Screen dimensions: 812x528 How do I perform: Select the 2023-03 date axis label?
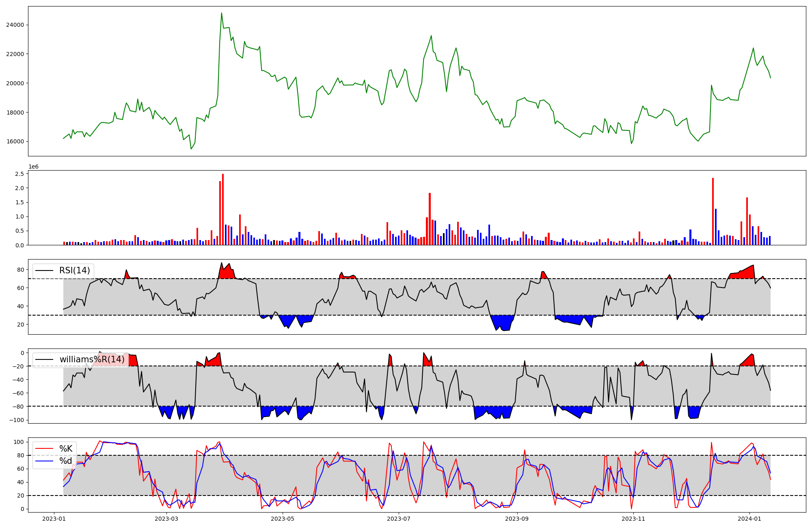pyautogui.click(x=166, y=519)
